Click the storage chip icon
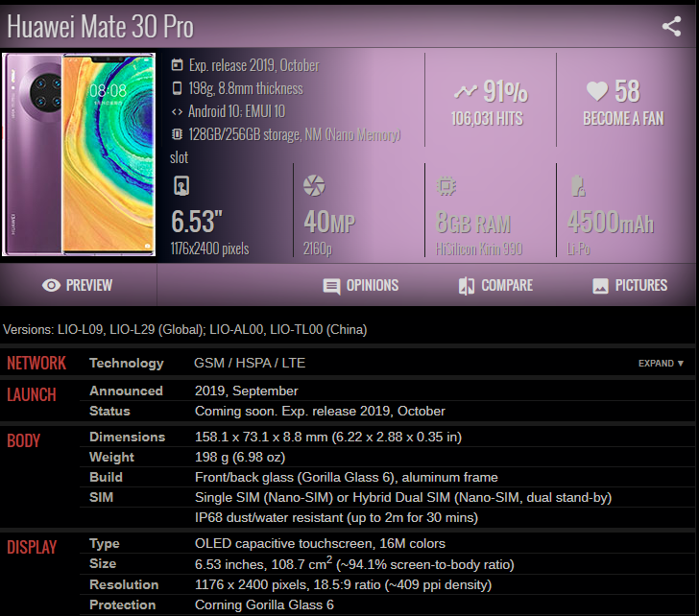This screenshot has height=616, width=699. [x=177, y=134]
